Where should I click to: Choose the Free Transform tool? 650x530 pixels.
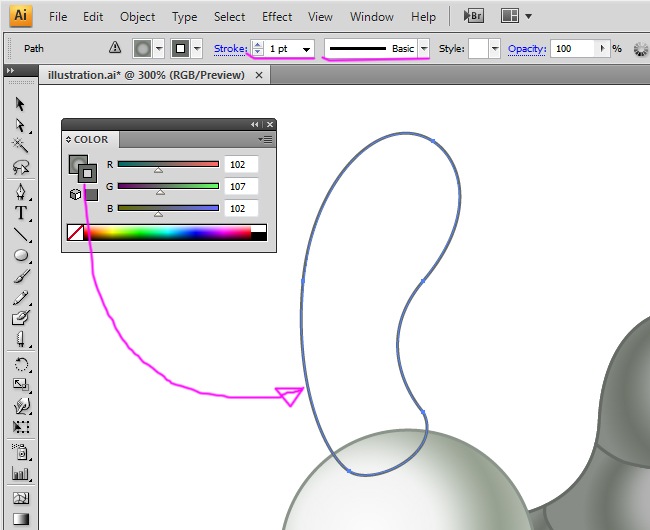pos(21,427)
